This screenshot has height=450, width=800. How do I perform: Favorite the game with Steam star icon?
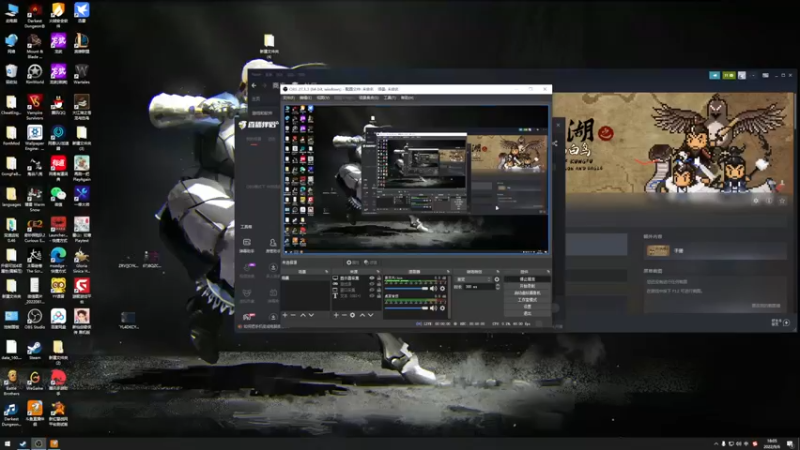click(782, 201)
